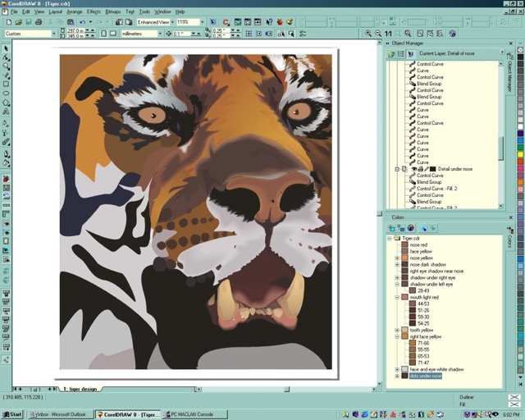Toggle eye visibility for Detail under nose layer

(414, 169)
